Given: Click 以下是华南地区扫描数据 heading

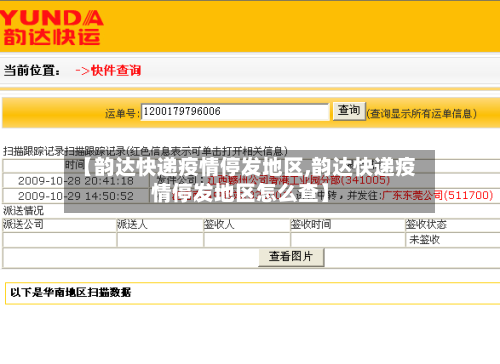Looking at the screenshot, I should click(71, 292).
